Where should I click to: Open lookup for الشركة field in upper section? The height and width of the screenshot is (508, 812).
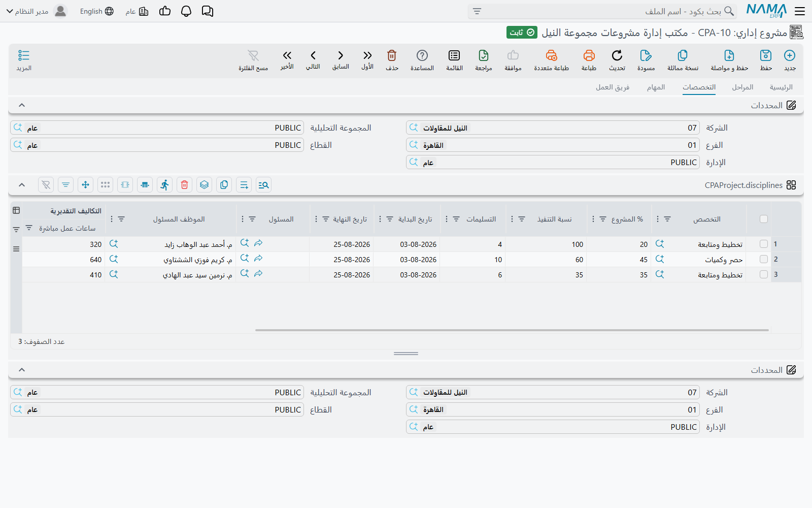click(x=414, y=128)
